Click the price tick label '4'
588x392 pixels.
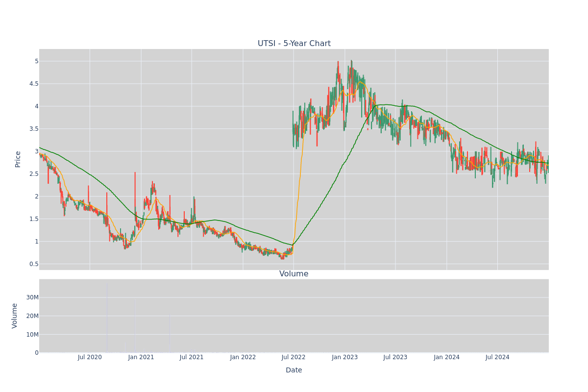[x=36, y=106]
